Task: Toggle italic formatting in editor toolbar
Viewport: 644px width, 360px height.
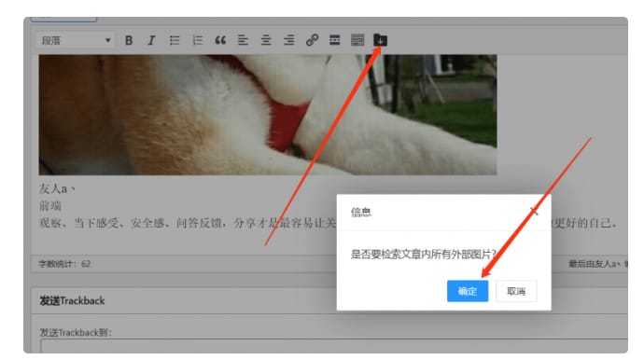Action: pyautogui.click(x=151, y=40)
